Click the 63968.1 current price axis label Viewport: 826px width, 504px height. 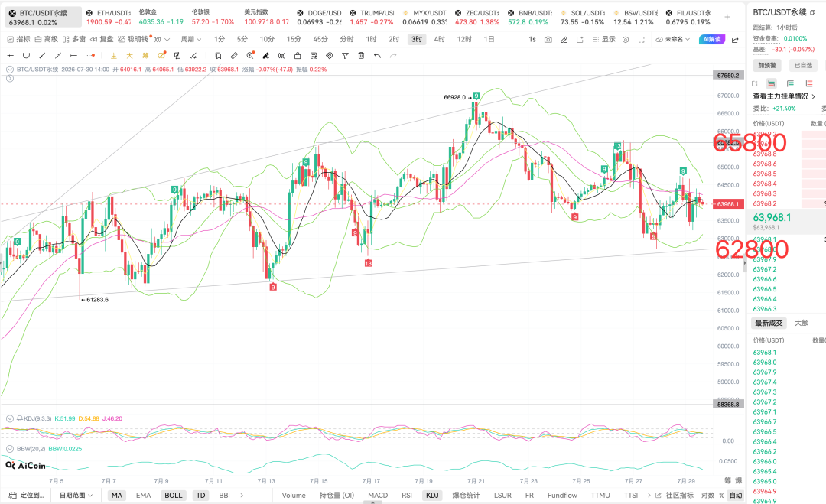[x=728, y=203]
